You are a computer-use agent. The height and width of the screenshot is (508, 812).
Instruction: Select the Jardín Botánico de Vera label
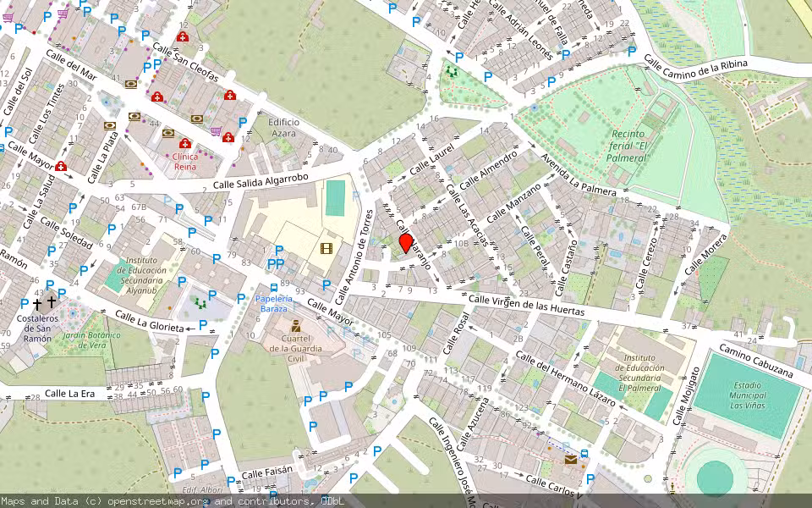click(91, 340)
